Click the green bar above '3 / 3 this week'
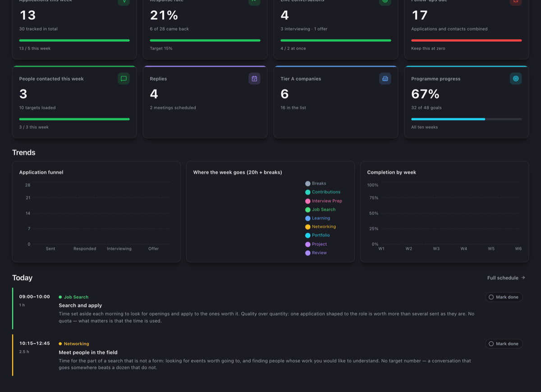Screen dimensions: 541x392 [x=74, y=119]
